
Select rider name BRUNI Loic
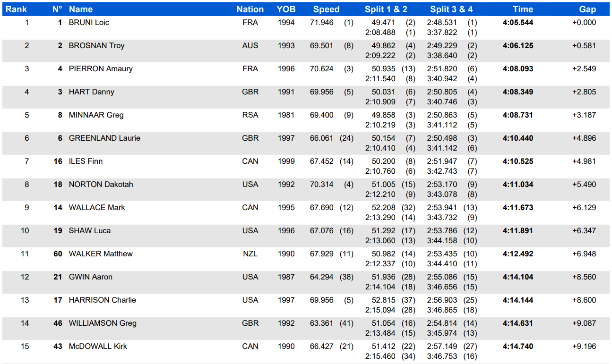click(x=89, y=23)
